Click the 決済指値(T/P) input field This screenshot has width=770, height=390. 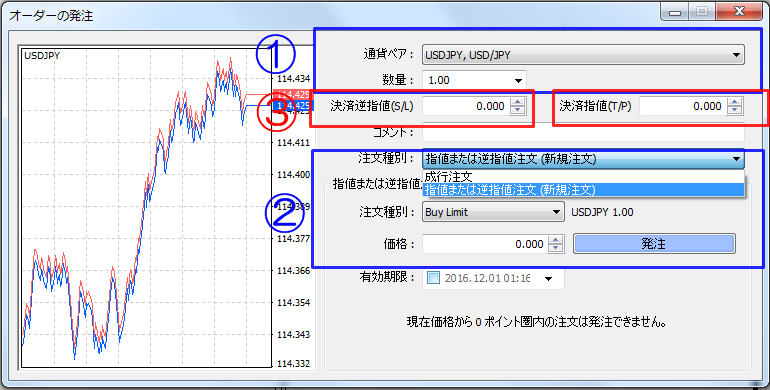[684, 106]
